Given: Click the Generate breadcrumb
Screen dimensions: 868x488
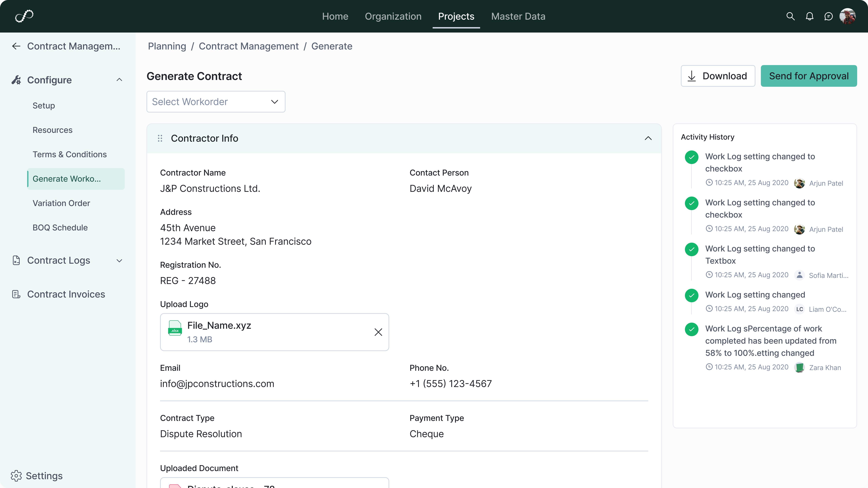Looking at the screenshot, I should (332, 46).
